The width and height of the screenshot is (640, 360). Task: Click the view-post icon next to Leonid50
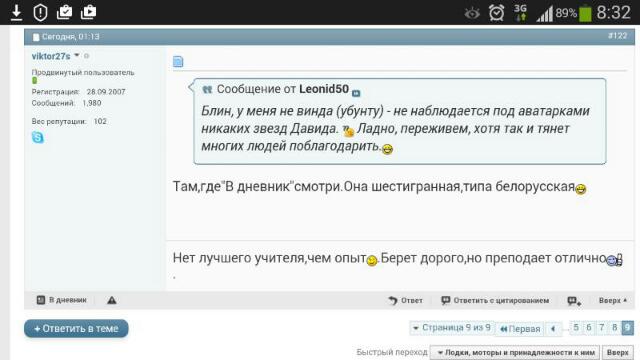pyautogui.click(x=356, y=93)
